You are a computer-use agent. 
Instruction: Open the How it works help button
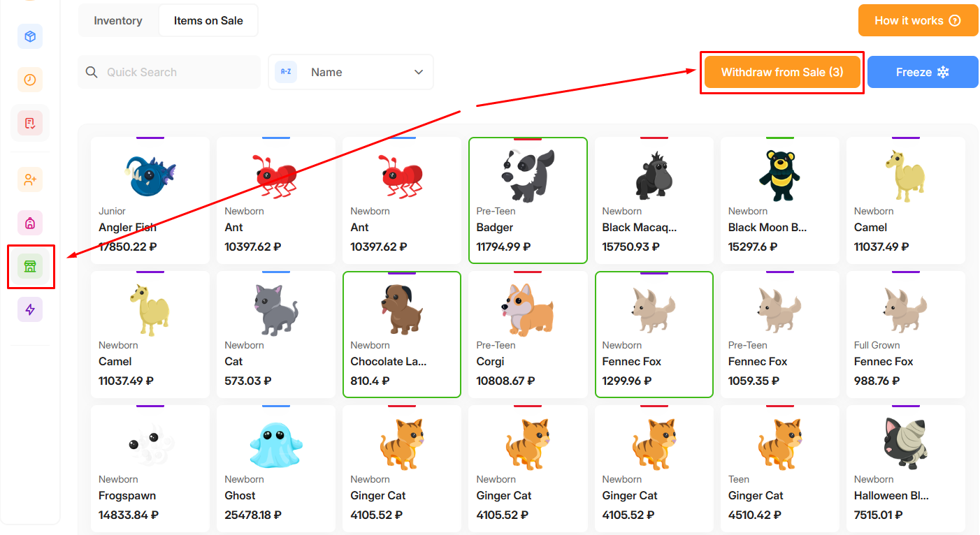coord(917,20)
